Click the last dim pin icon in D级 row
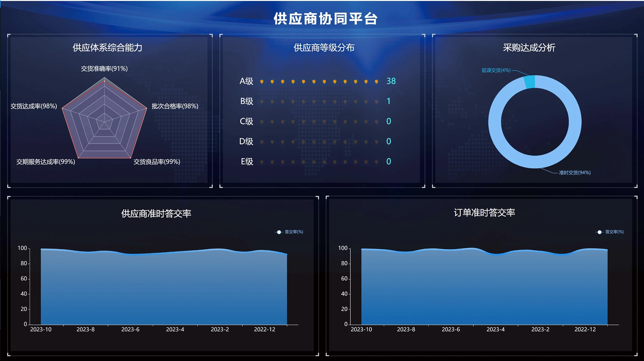Screen dimensions: 644x361 pos(377,142)
